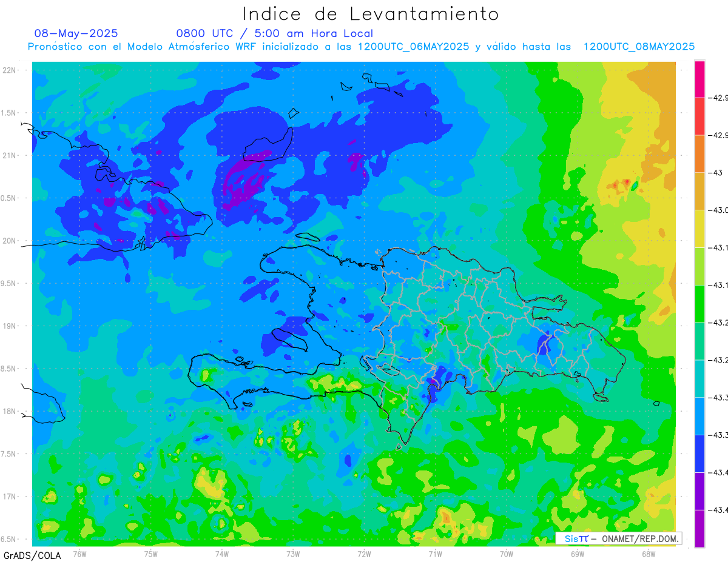Click the '-43' legend label without decimals
The width and height of the screenshot is (728, 562).
tap(716, 173)
